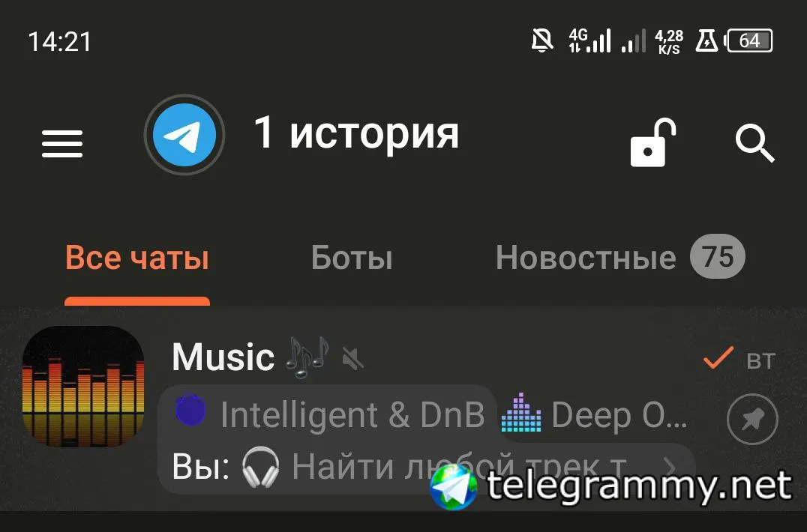The image size is (807, 532).
Task: Tap the muted speaker icon beside Music
Action: pos(353,358)
